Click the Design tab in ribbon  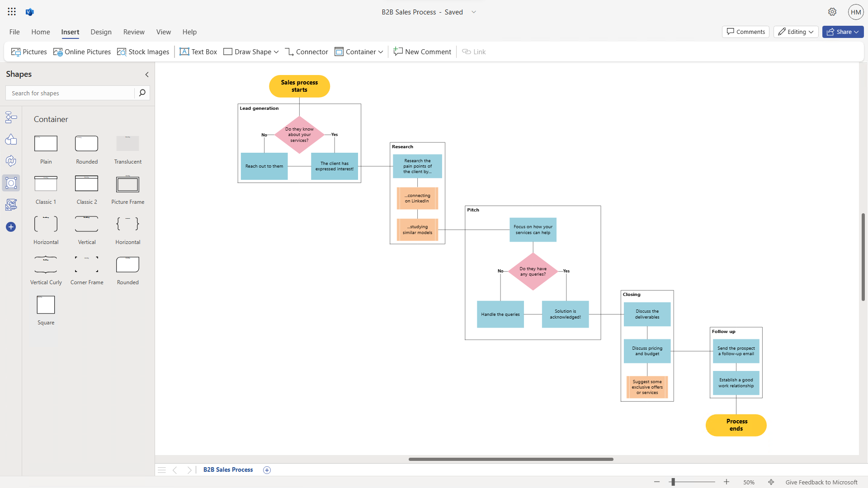[x=100, y=32]
